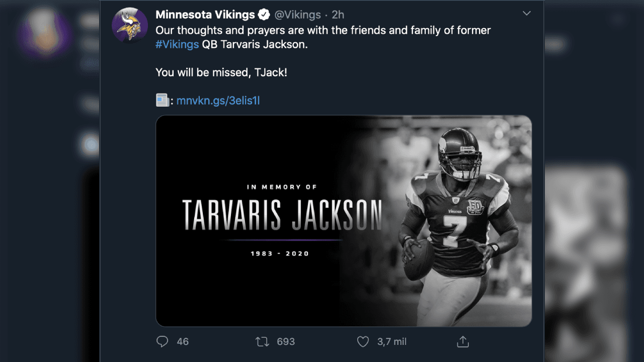
Task: Click the reply speech bubble icon
Action: pyautogui.click(x=162, y=342)
